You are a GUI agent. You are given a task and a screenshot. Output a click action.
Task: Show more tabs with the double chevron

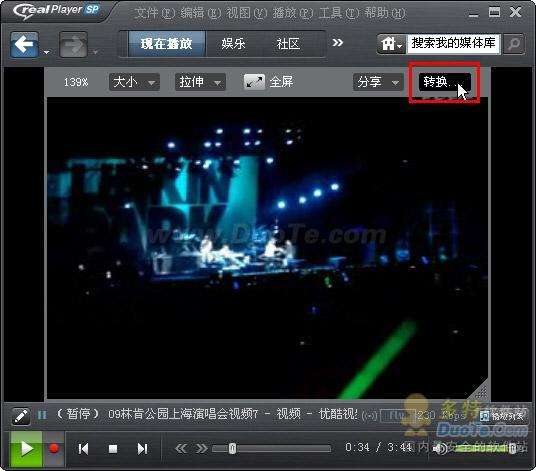[x=337, y=43]
